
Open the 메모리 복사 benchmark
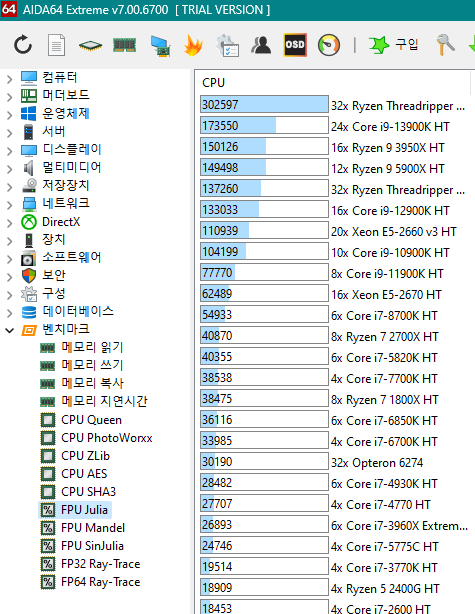tap(92, 383)
